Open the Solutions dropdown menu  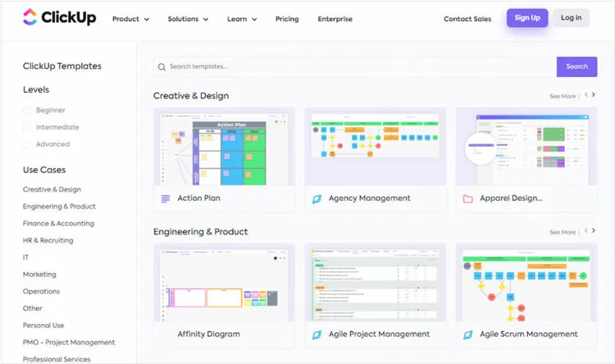[x=188, y=19]
